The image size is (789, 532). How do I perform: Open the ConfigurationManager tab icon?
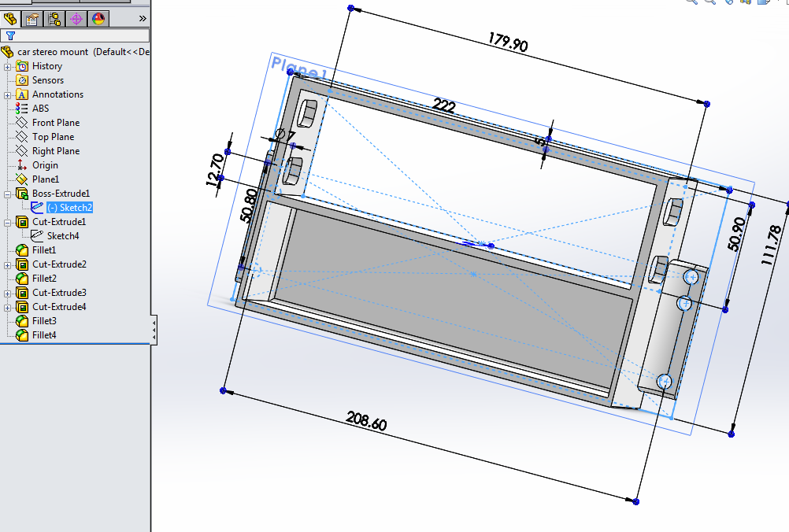pos(54,18)
